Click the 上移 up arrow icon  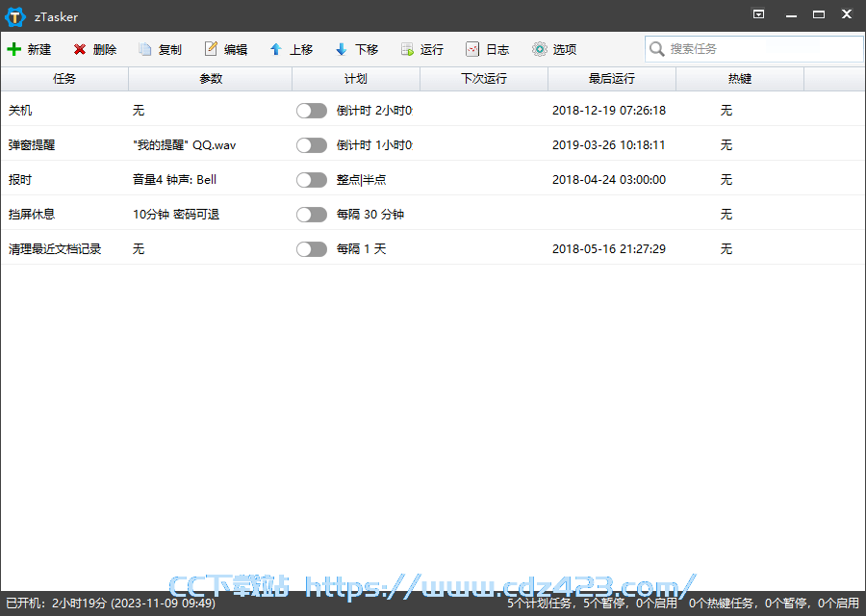[276, 49]
